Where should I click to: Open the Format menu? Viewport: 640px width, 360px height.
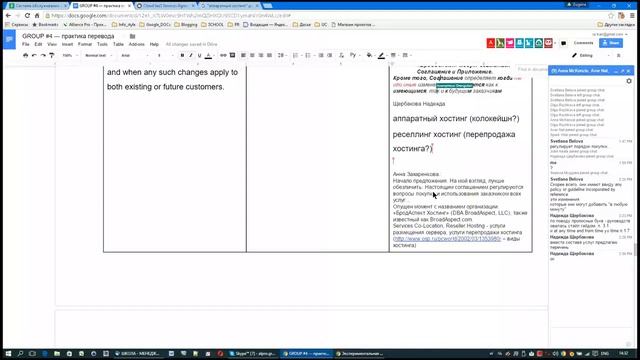tap(85, 44)
